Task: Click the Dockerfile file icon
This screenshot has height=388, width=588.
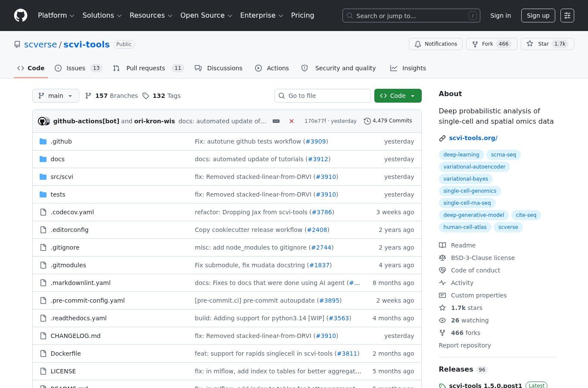Action: point(43,354)
